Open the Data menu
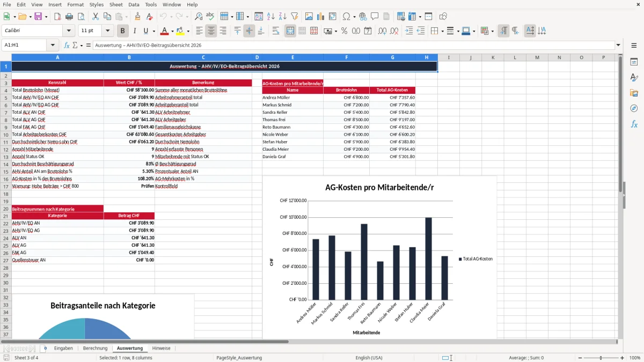The image size is (644, 362). pyautogui.click(x=134, y=4)
